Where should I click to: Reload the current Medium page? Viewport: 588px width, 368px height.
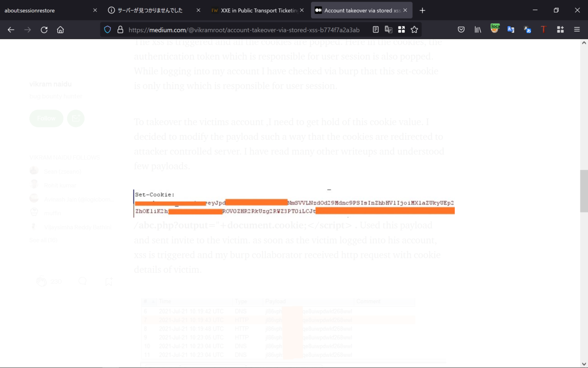tap(44, 29)
